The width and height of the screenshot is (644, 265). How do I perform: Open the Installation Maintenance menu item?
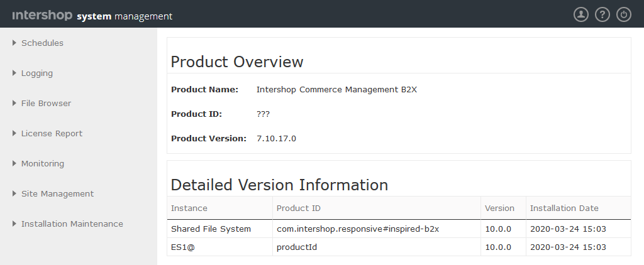pos(72,224)
